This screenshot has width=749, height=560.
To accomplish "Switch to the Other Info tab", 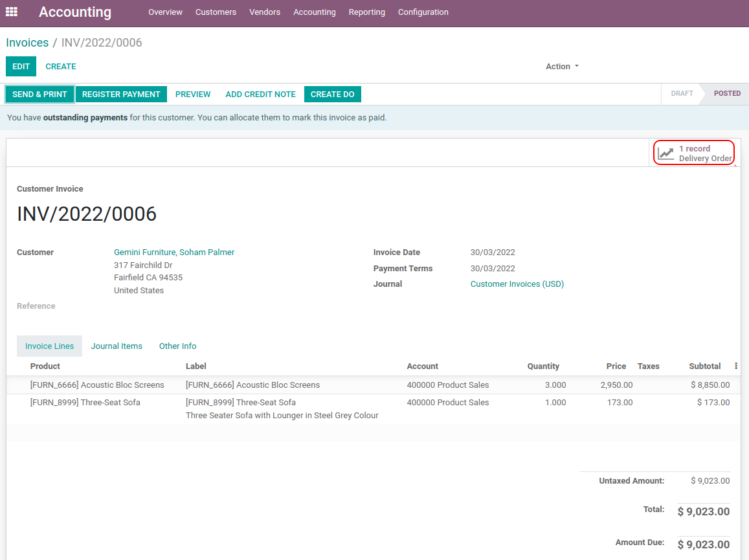I will coord(177,346).
